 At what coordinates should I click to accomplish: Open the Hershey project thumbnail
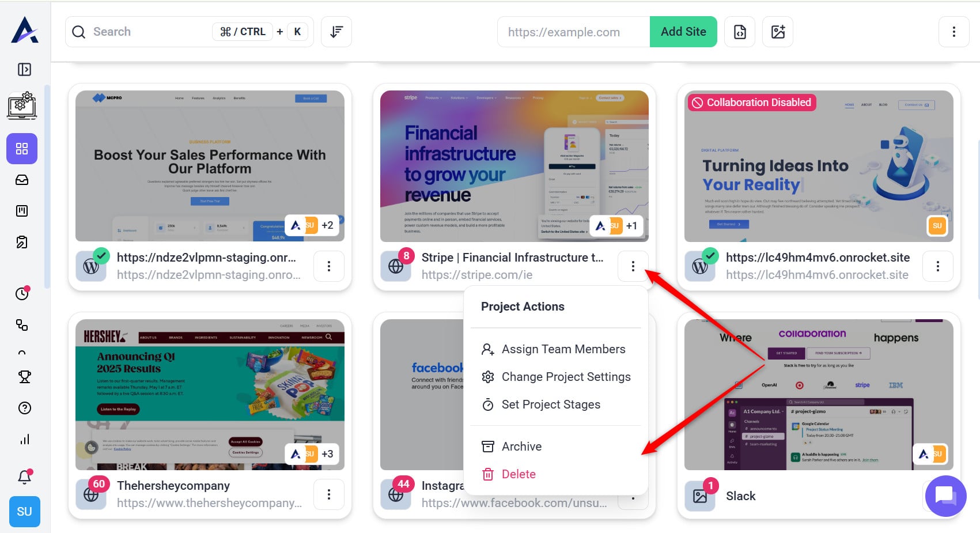(210, 395)
